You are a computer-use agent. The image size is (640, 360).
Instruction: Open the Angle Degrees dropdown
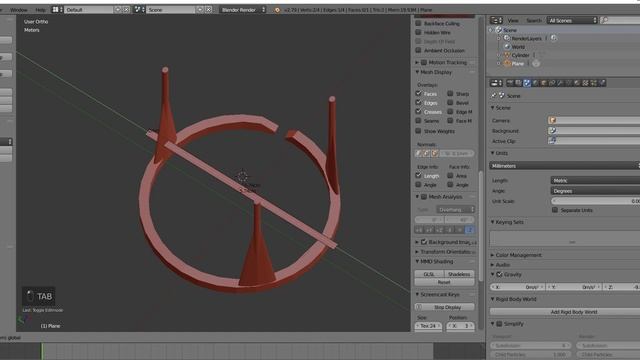pos(596,191)
